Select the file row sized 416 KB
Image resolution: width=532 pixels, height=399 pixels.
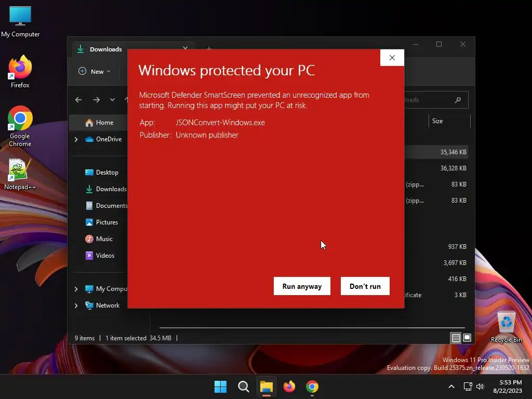point(437,279)
